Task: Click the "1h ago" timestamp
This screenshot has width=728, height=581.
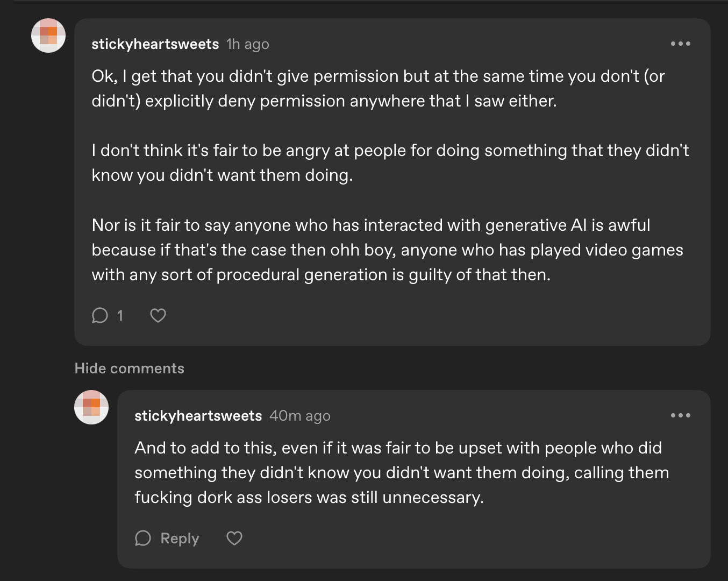Action: pos(248,44)
